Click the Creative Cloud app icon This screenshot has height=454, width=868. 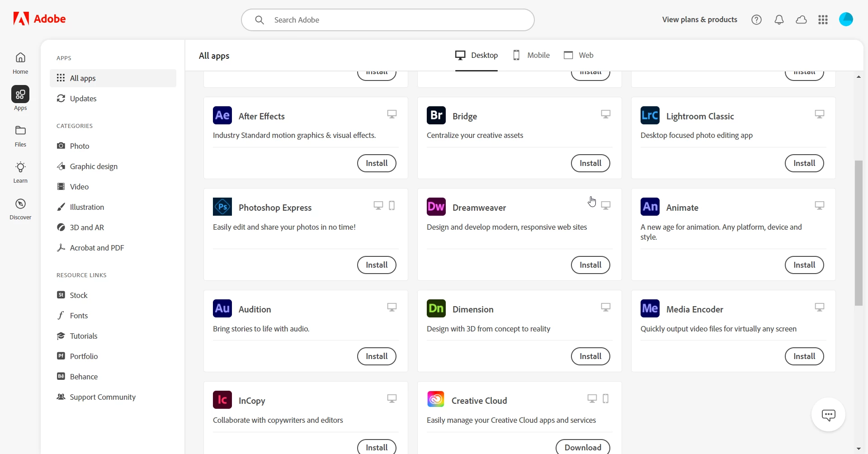point(436,399)
